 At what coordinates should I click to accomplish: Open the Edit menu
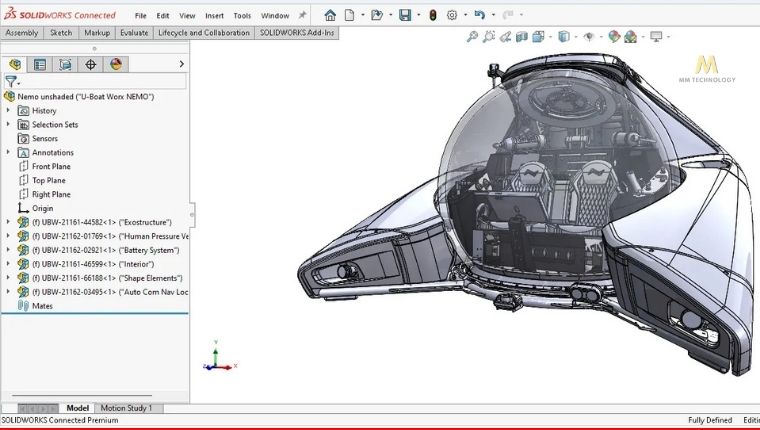coord(163,16)
